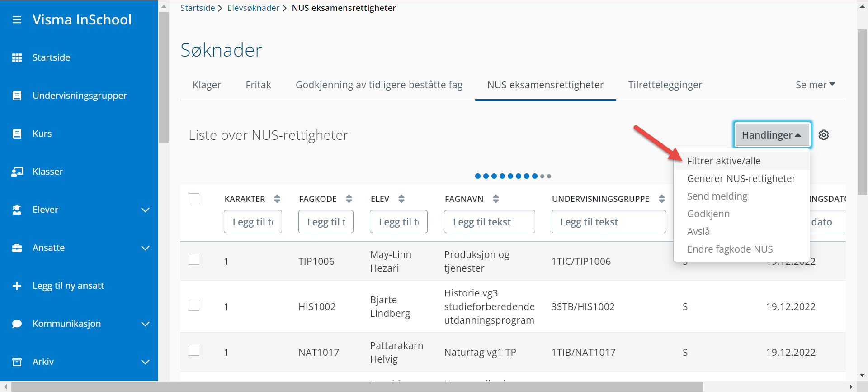
Task: Click the FAGNAVN filter text field
Action: tap(489, 222)
